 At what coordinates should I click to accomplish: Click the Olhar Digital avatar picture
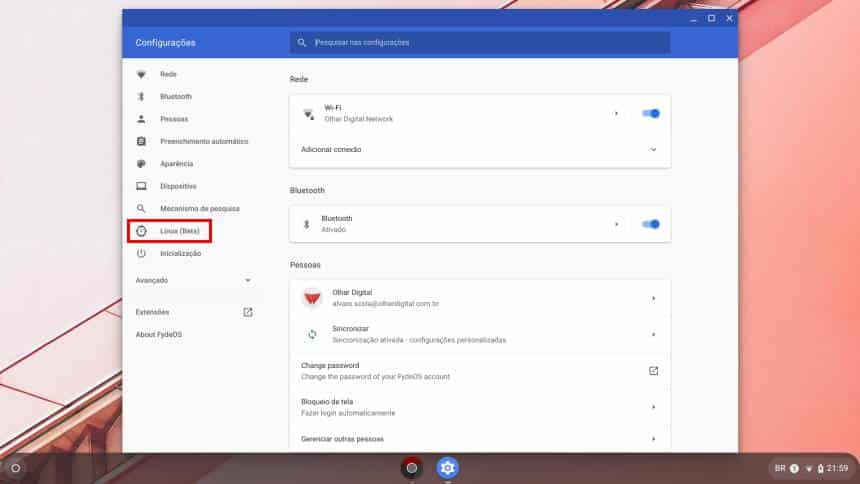[x=312, y=298]
